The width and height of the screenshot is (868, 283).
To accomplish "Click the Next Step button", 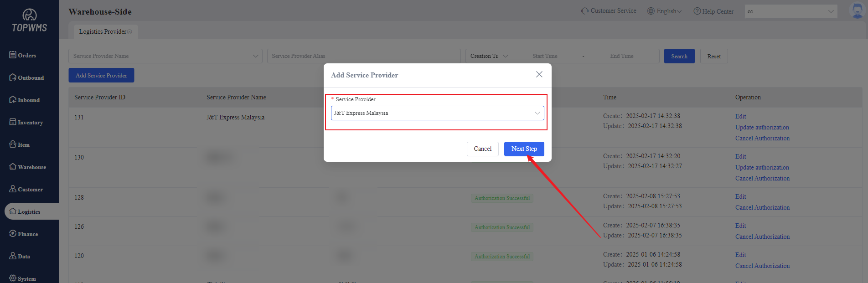I will pyautogui.click(x=524, y=149).
